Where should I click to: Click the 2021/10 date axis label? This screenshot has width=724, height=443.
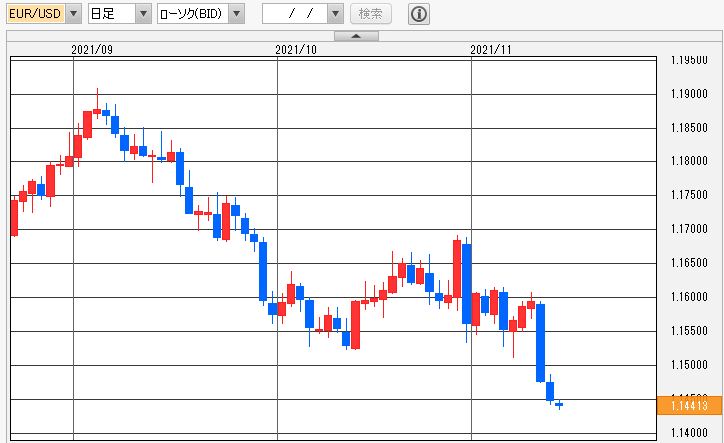(296, 50)
